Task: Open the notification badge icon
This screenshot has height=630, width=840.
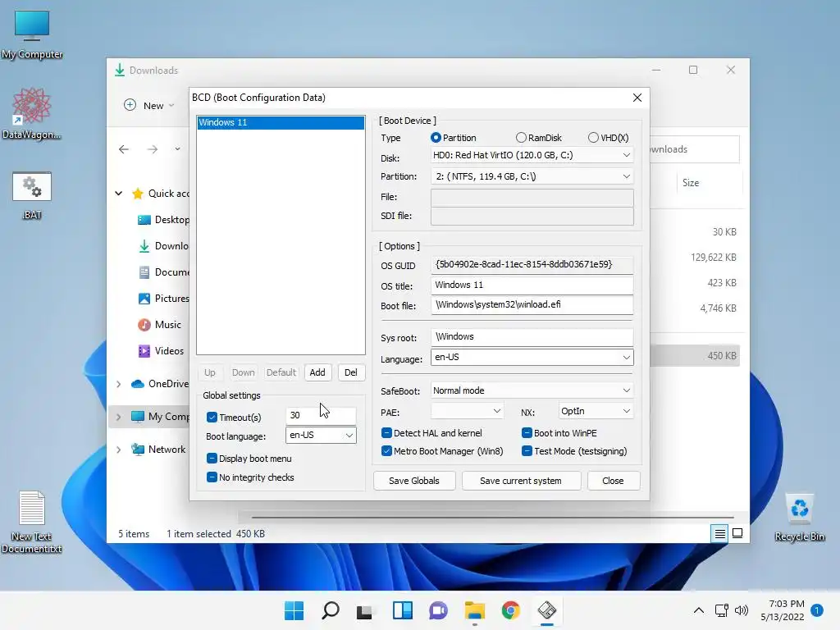Action: click(817, 610)
